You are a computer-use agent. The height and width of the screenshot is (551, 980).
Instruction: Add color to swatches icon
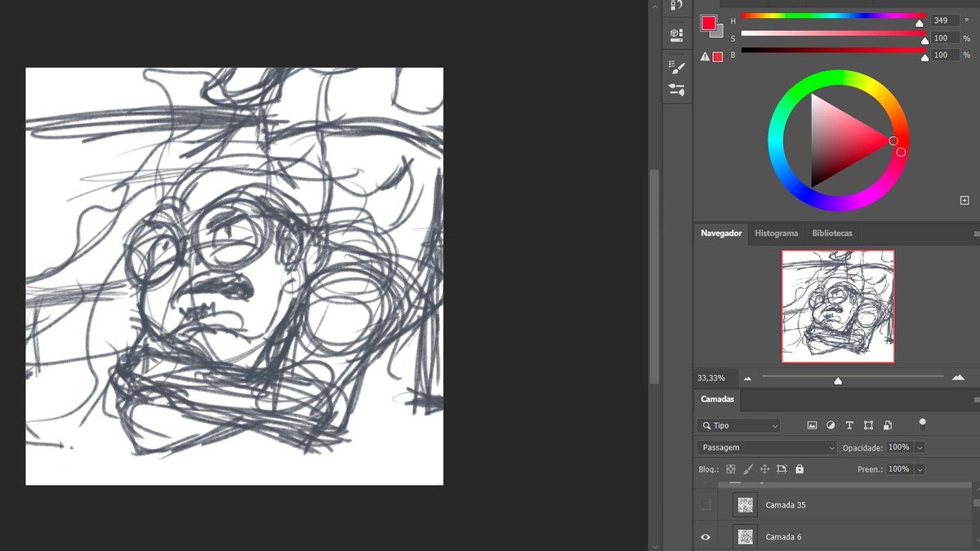click(x=964, y=200)
